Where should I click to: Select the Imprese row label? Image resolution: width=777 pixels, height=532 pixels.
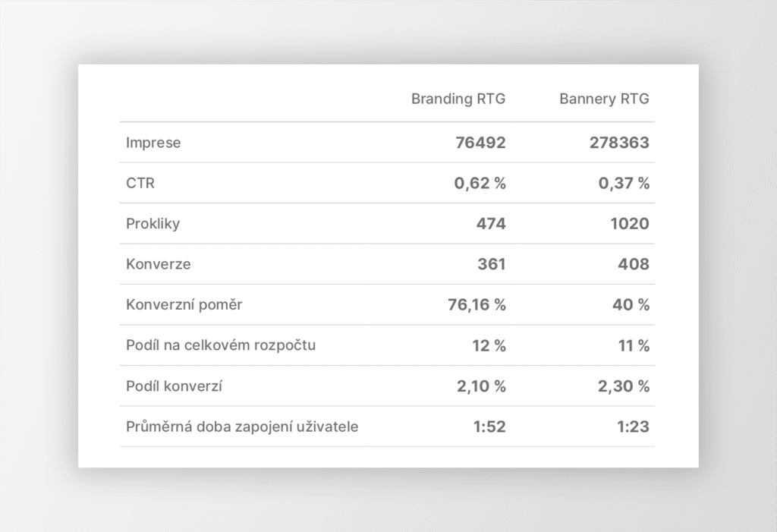pyautogui.click(x=153, y=143)
